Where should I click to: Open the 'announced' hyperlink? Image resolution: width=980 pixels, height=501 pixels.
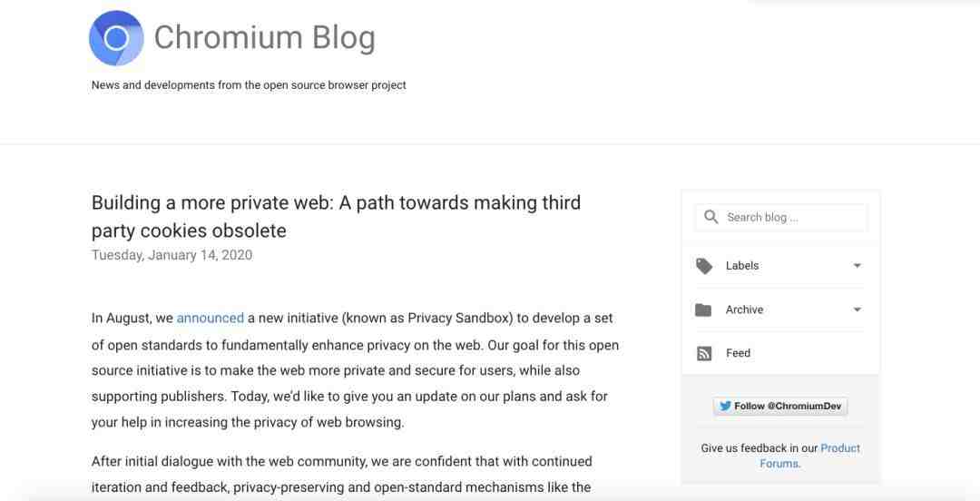click(x=210, y=318)
